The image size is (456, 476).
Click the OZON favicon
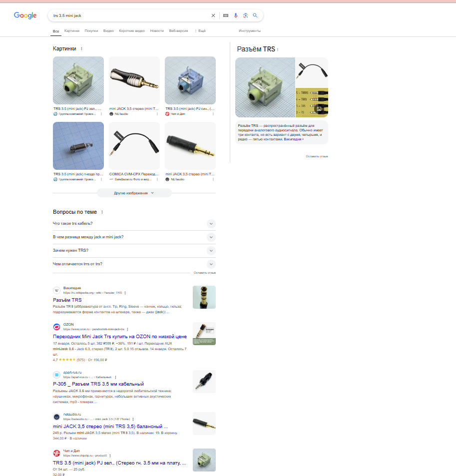pos(57,327)
